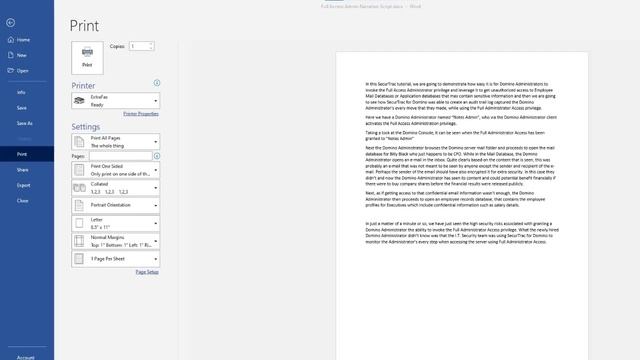Viewport: 640px width, 360px height.
Task: Expand Print One Sided dropdown
Action: [x=116, y=170]
